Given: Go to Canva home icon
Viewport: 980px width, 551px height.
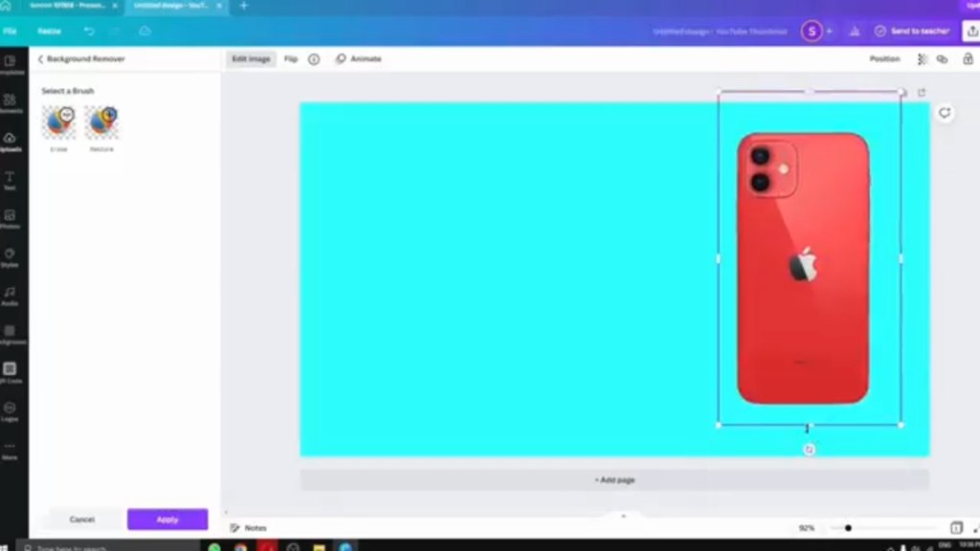Looking at the screenshot, I should (6, 5).
